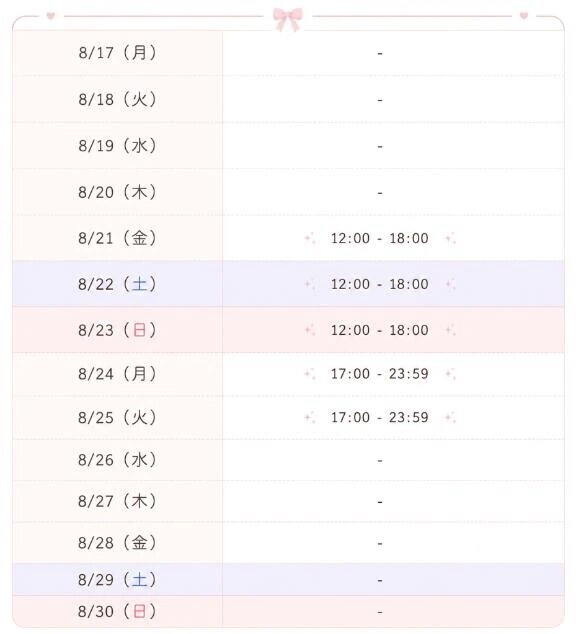Select the 8/22 (土) 12:00 - 18:00 slot
Image resolution: width=576 pixels, height=634 pixels.
380,284
